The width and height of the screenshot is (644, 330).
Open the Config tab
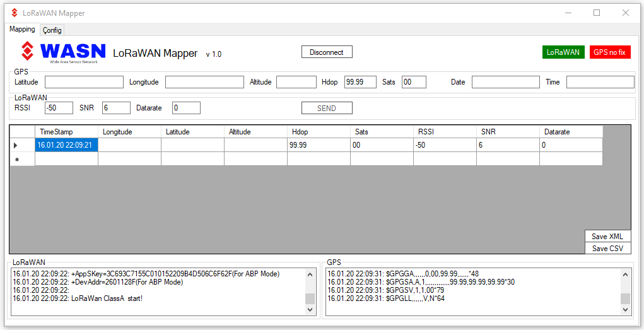pos(52,30)
